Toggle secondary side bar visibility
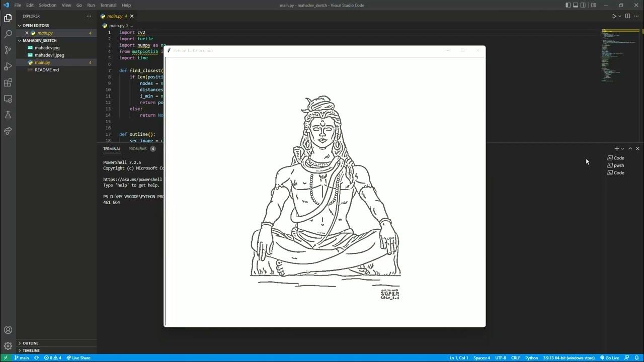The image size is (644, 362). tap(583, 5)
